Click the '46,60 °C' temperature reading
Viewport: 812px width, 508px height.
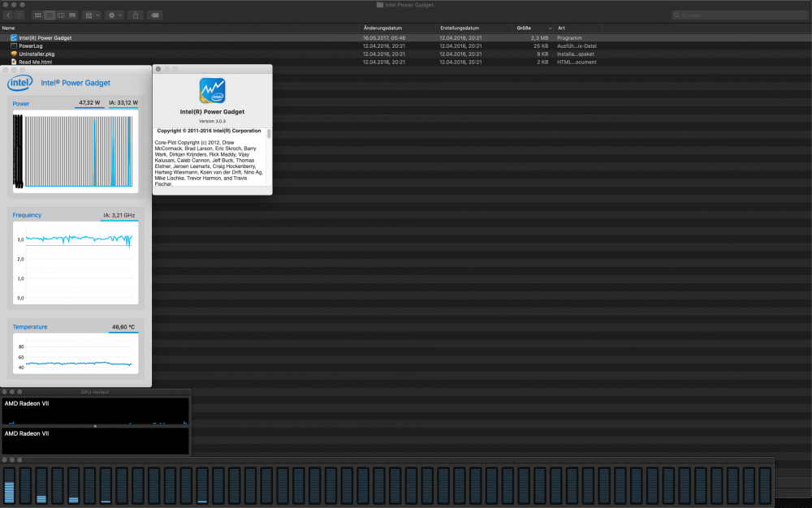pos(123,327)
